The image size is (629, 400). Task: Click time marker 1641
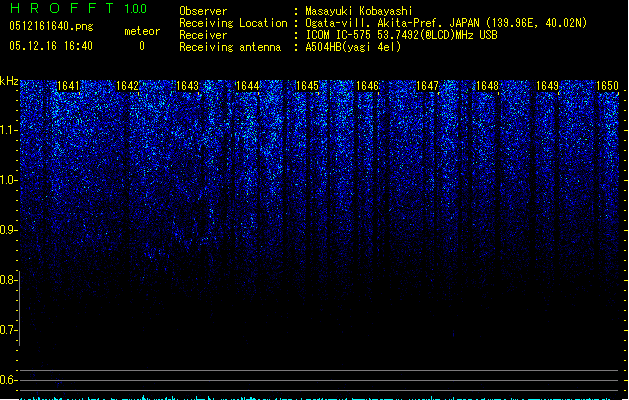68,86
